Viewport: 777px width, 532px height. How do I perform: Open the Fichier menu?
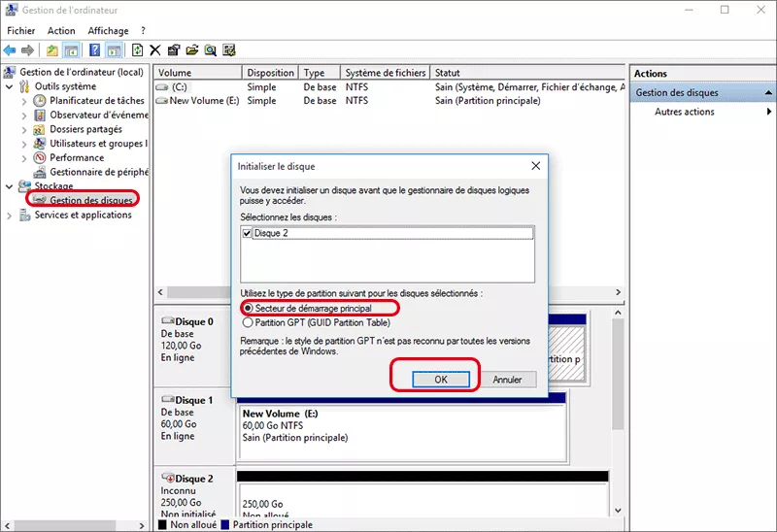tap(20, 31)
